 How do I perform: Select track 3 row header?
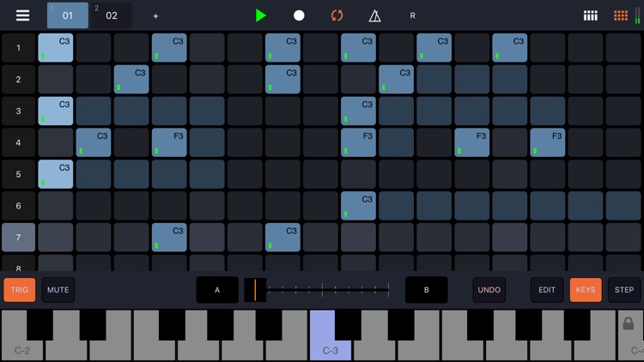coord(18,112)
